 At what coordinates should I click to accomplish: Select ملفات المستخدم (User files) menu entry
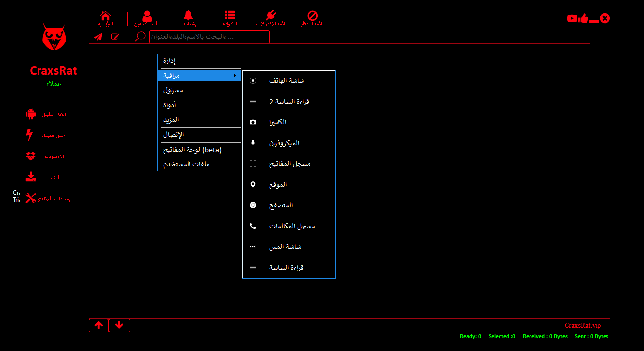pyautogui.click(x=200, y=164)
